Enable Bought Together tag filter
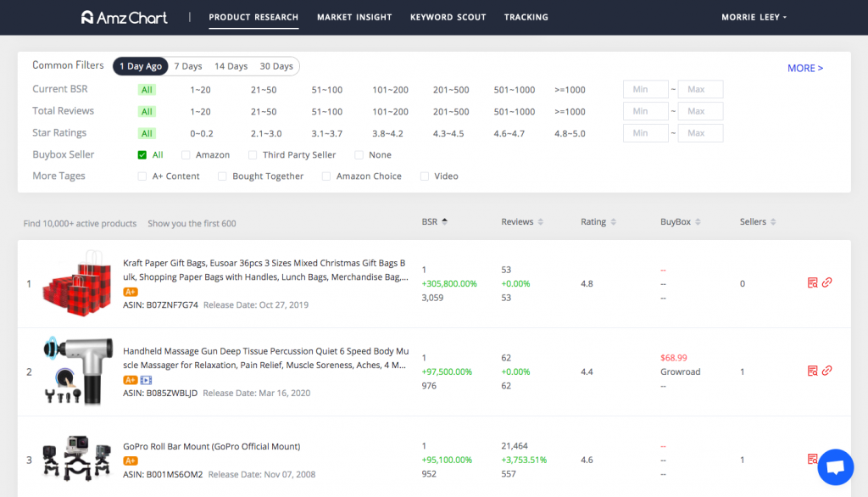The width and height of the screenshot is (868, 497). click(x=222, y=176)
